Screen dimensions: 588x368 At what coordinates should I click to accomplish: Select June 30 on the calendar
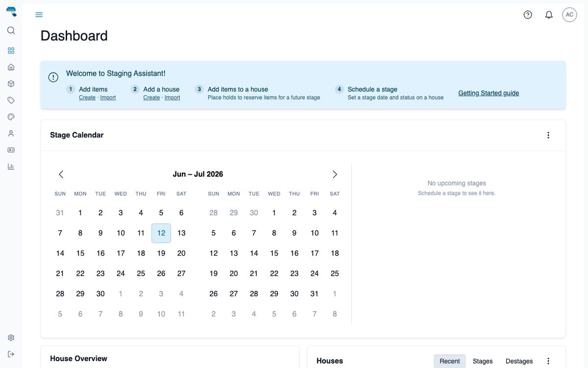click(100, 294)
